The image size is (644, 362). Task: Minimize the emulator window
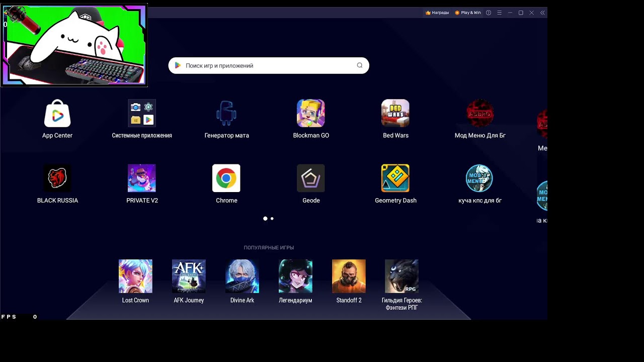[x=510, y=13]
